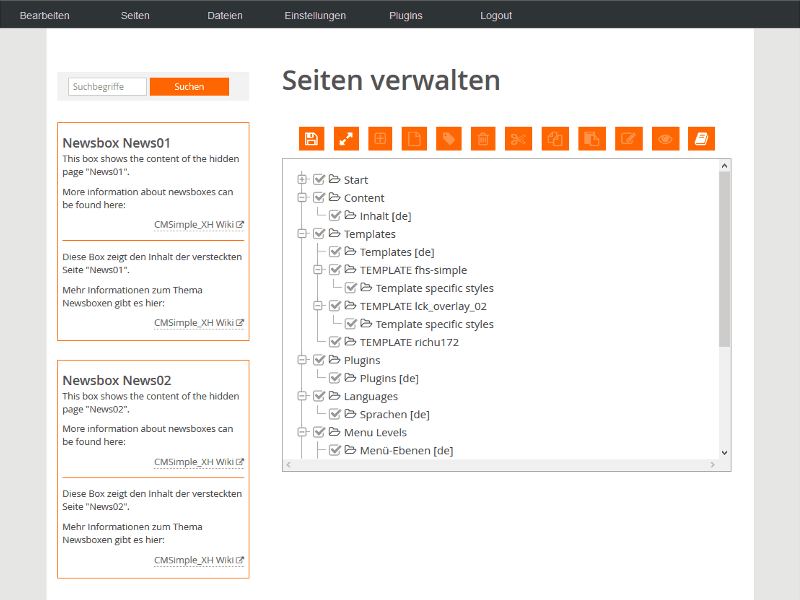Click the tree vertical scrollbar thumb
This screenshot has width=800, height=600.
tap(724, 259)
